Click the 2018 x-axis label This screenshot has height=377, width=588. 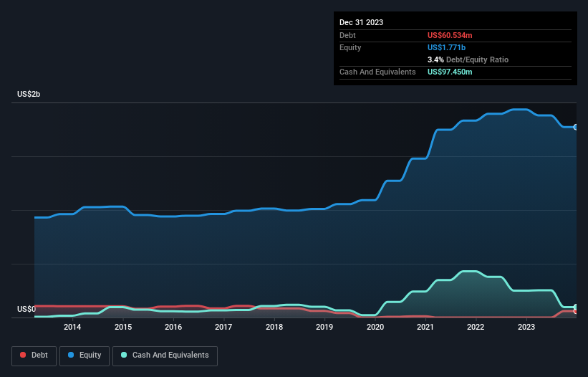[274, 327]
